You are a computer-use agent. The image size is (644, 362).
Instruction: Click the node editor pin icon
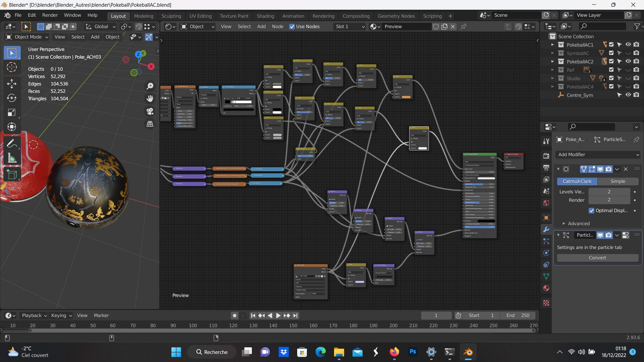click(x=464, y=26)
